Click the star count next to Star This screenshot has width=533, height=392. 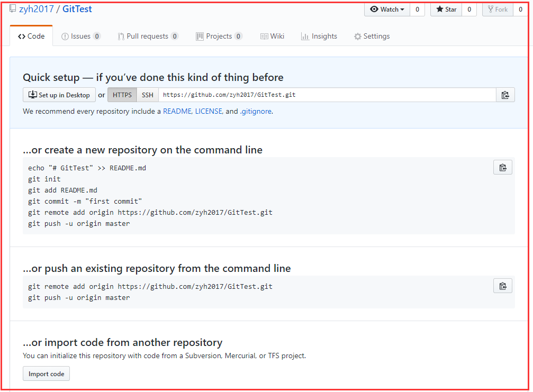[x=469, y=10]
